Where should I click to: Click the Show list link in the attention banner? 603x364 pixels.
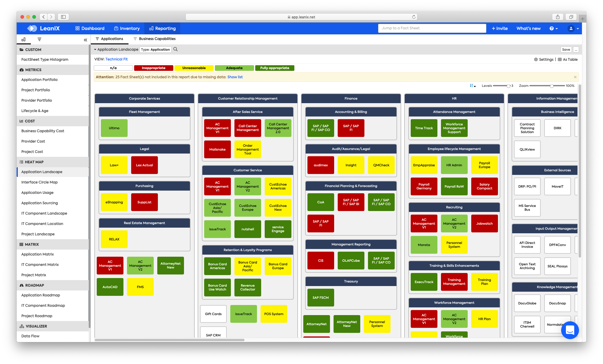[x=235, y=77]
